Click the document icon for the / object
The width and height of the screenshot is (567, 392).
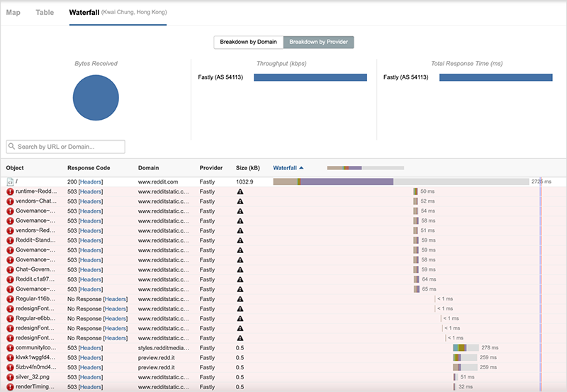click(11, 182)
